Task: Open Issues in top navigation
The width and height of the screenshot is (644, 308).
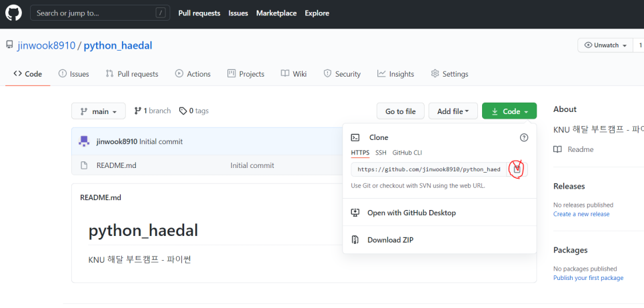Action: click(238, 13)
